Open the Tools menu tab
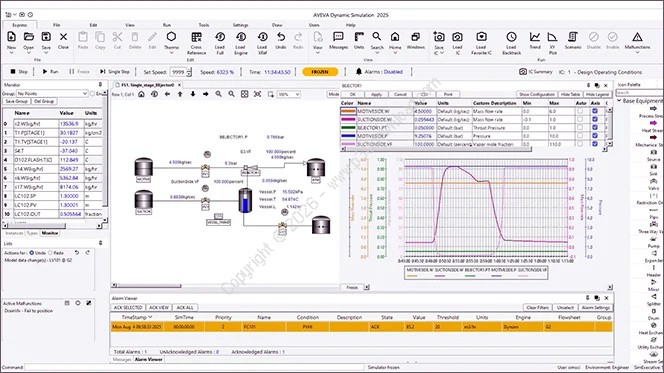Screen dimensions: 664x373 coord(204,25)
